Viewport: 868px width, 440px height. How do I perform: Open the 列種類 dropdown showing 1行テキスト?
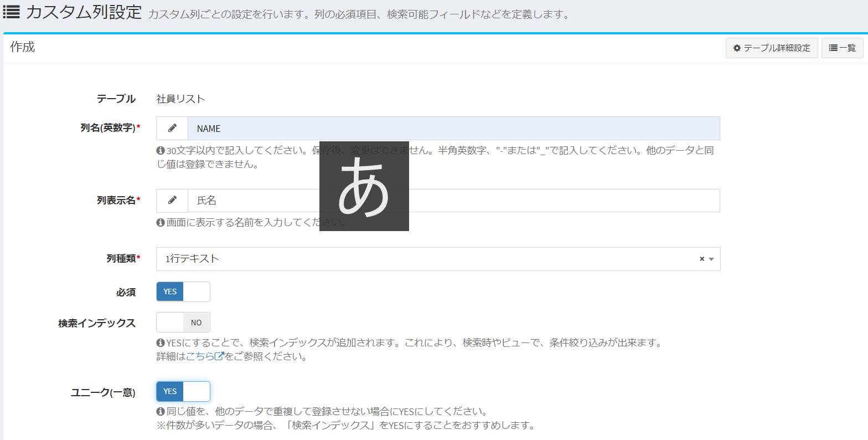pyautogui.click(x=438, y=259)
